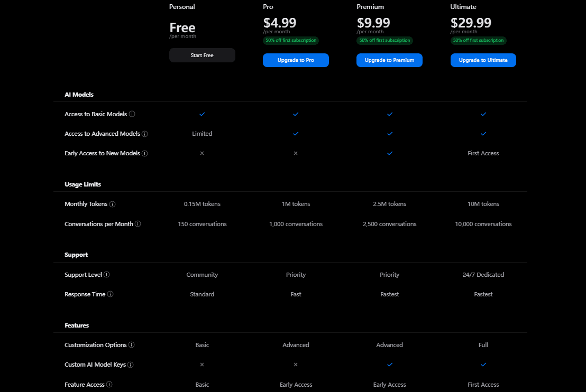Click the Upgrade to Pro button
586x392 pixels.
pos(296,60)
